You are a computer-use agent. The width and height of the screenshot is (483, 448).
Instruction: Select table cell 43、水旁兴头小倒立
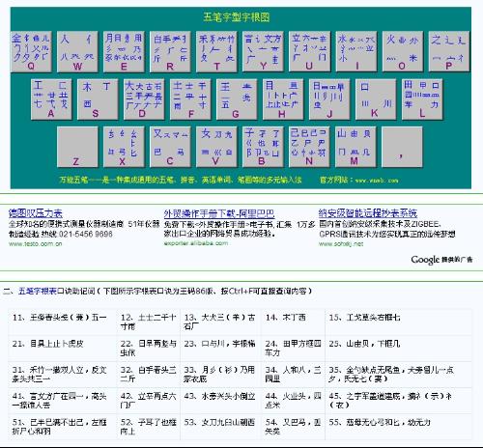coord(221,401)
